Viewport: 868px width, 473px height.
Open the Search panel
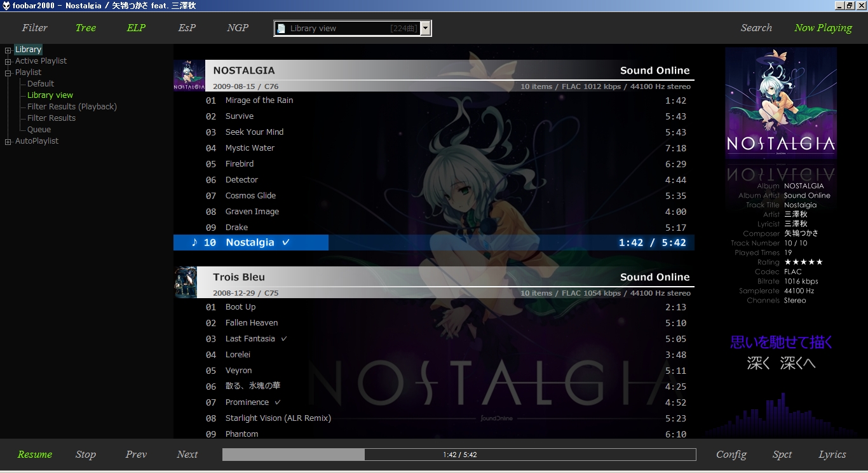click(x=756, y=28)
